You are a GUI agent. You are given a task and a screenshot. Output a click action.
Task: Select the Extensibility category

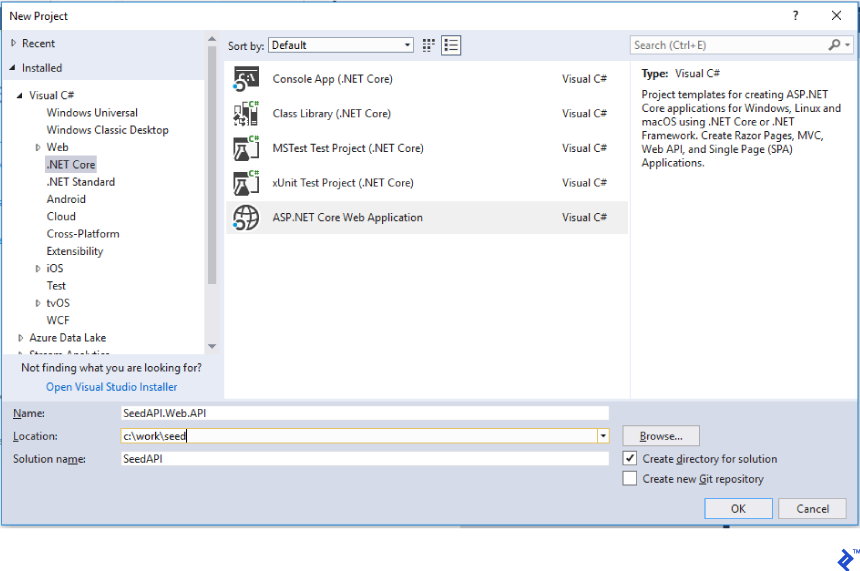pos(75,251)
